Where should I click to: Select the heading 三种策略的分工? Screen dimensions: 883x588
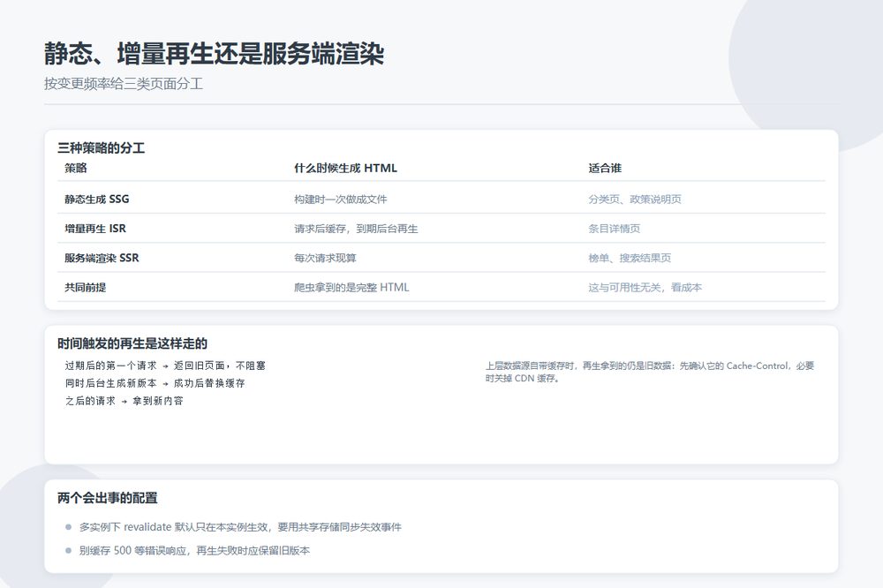102,148
